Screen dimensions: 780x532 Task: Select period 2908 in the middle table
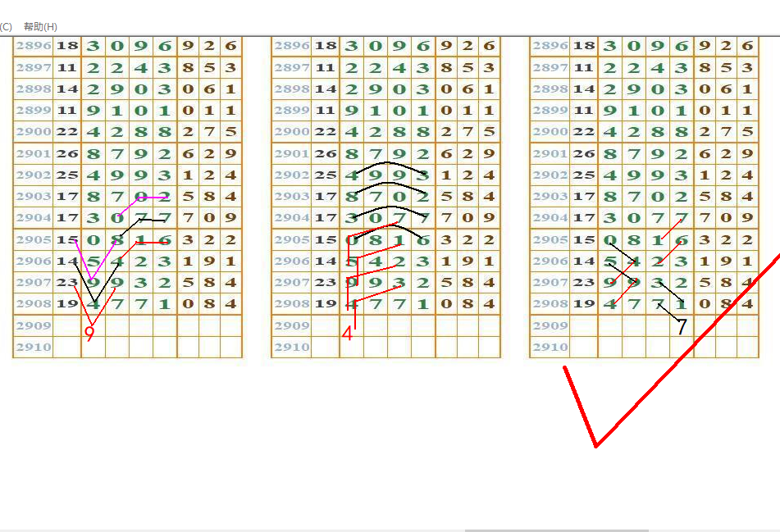(292, 304)
